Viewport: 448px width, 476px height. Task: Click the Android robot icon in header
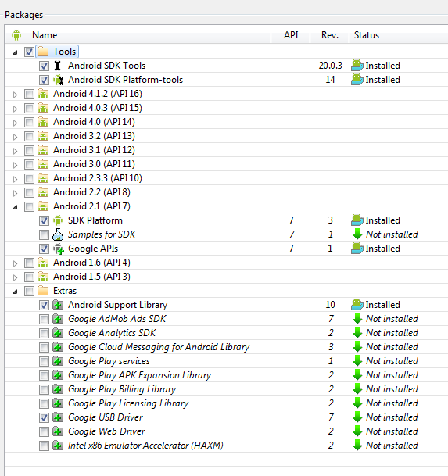(x=16, y=35)
